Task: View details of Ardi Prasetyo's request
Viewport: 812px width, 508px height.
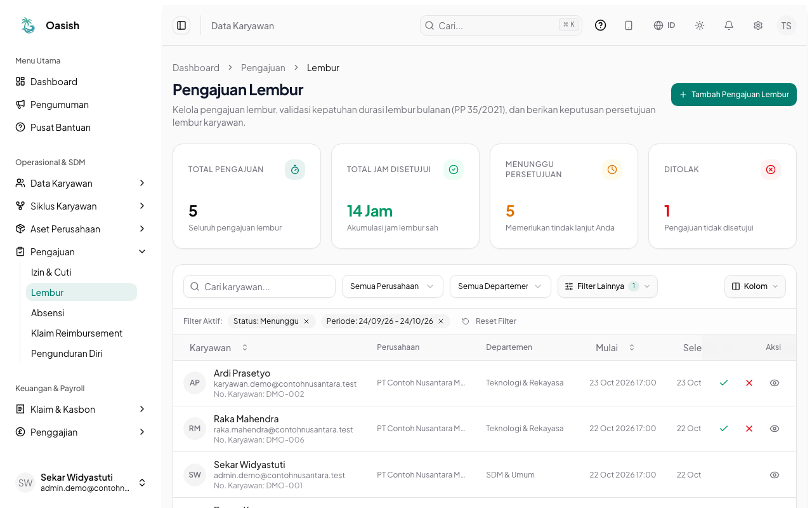Action: click(x=775, y=383)
